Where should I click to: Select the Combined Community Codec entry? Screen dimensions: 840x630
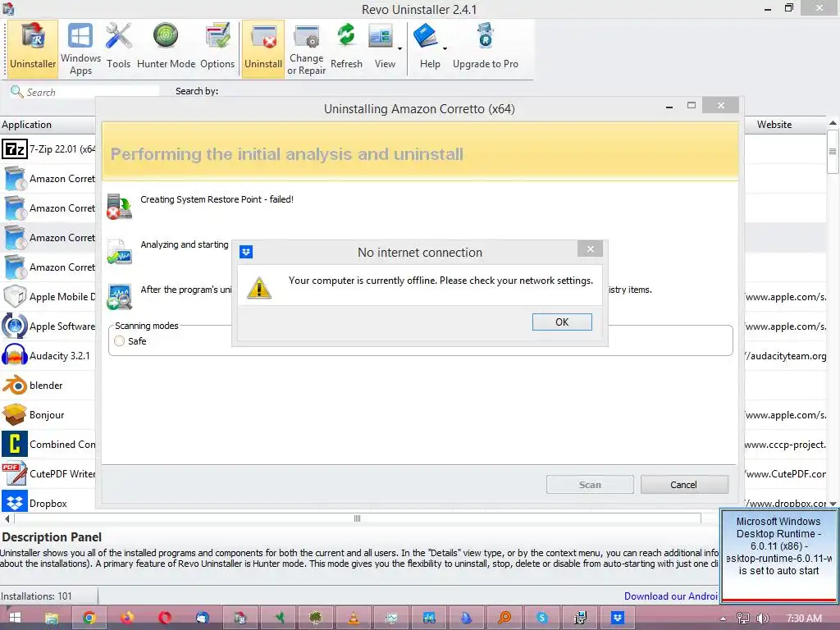coord(48,444)
